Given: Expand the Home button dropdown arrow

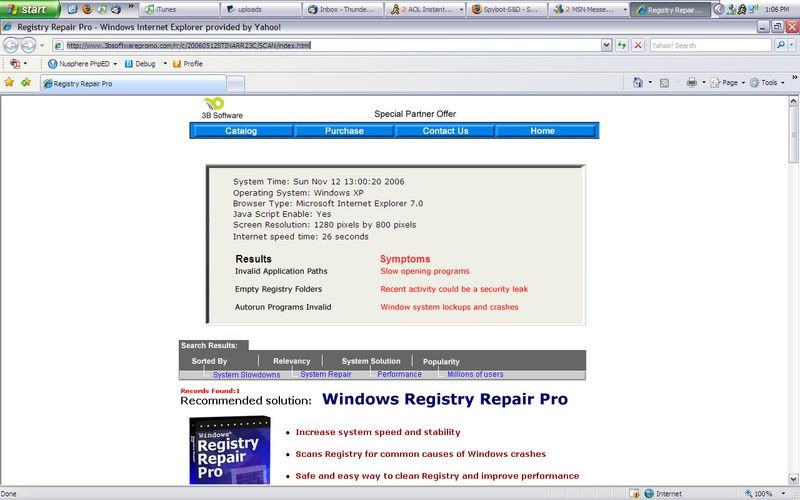Looking at the screenshot, I should pos(650,82).
